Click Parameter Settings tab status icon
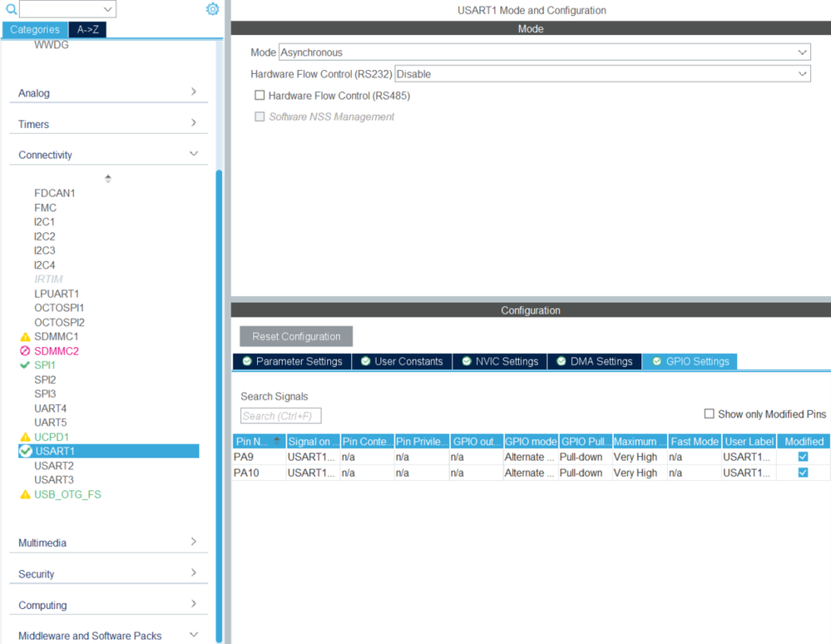 [247, 361]
